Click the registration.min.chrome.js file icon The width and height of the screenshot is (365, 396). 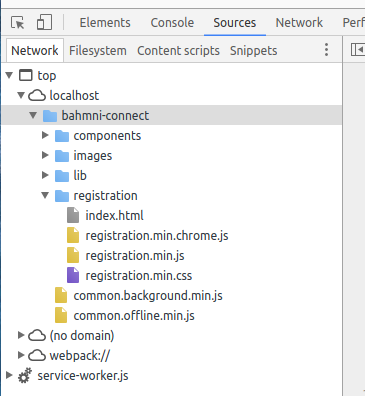[73, 235]
